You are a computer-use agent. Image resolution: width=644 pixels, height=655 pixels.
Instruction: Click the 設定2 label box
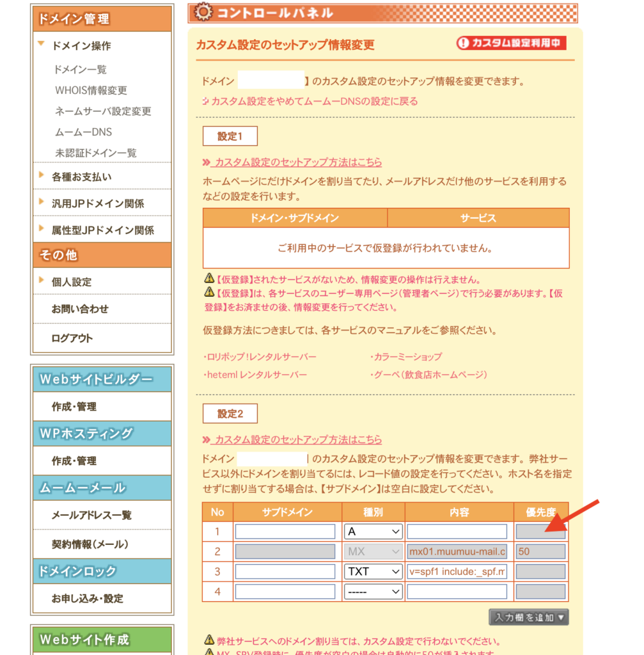pos(230,414)
